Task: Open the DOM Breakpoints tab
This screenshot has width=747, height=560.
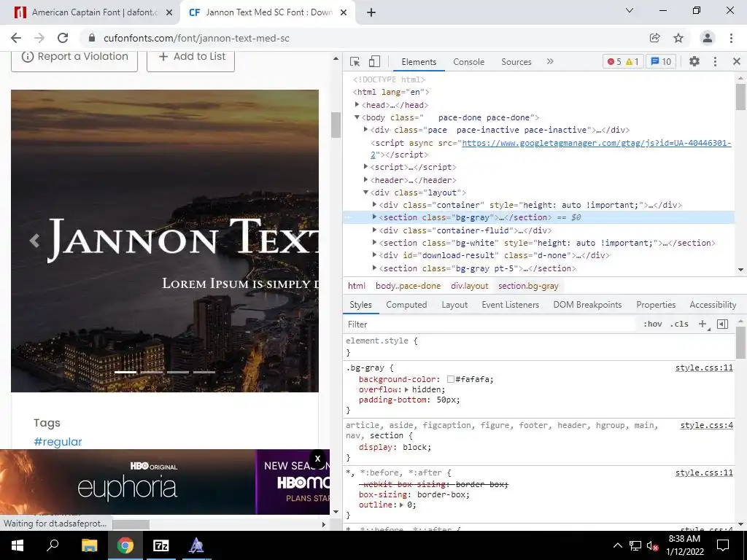Action: click(587, 305)
